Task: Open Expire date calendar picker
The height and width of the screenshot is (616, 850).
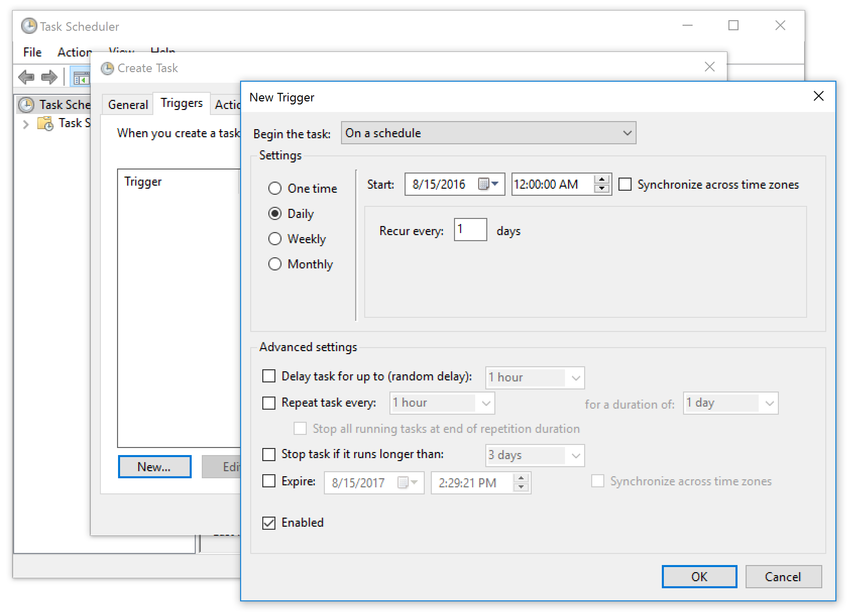Action: (408, 483)
